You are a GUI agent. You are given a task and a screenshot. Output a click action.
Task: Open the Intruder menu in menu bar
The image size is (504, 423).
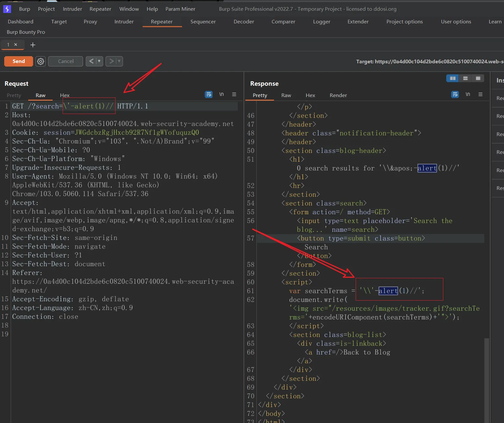(72, 9)
